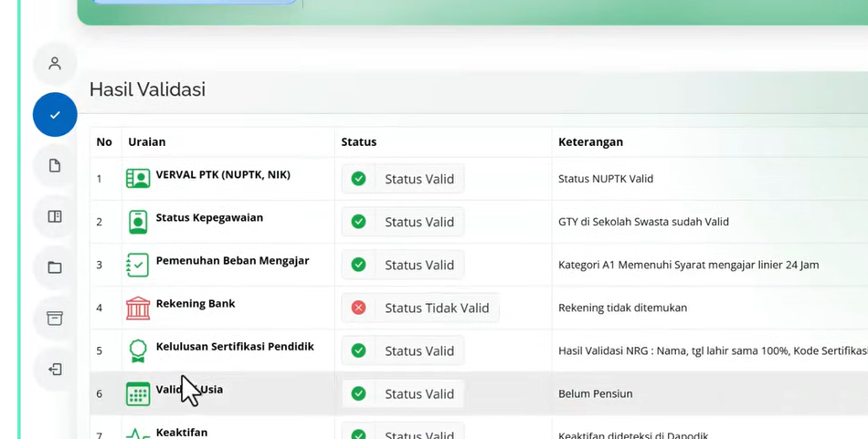Click the Status NUPTK Valid remark
868x439 pixels.
[x=606, y=179]
